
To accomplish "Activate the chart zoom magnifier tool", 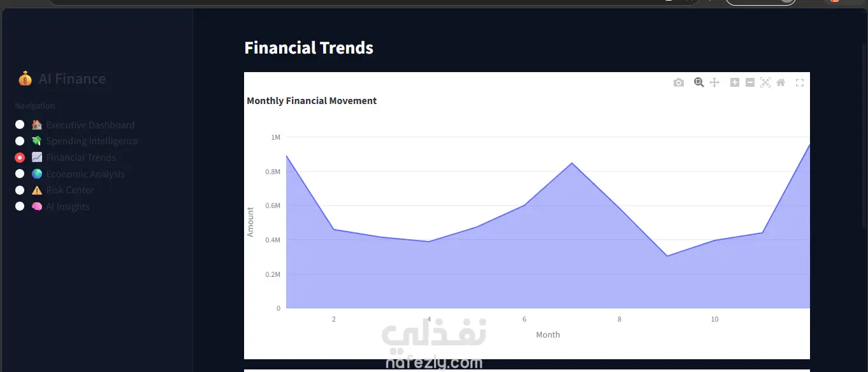I will coord(699,82).
